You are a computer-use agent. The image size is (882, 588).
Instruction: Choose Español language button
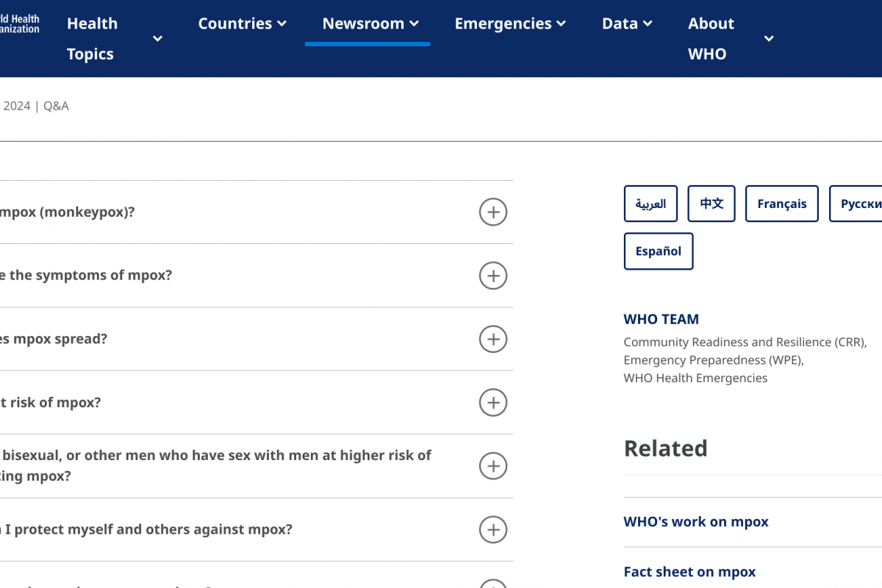pos(658,251)
